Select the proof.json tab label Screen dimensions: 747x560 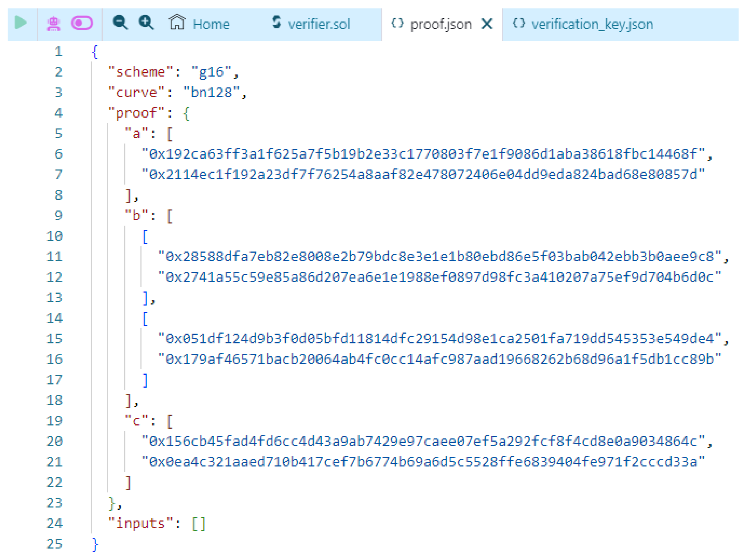(x=441, y=24)
